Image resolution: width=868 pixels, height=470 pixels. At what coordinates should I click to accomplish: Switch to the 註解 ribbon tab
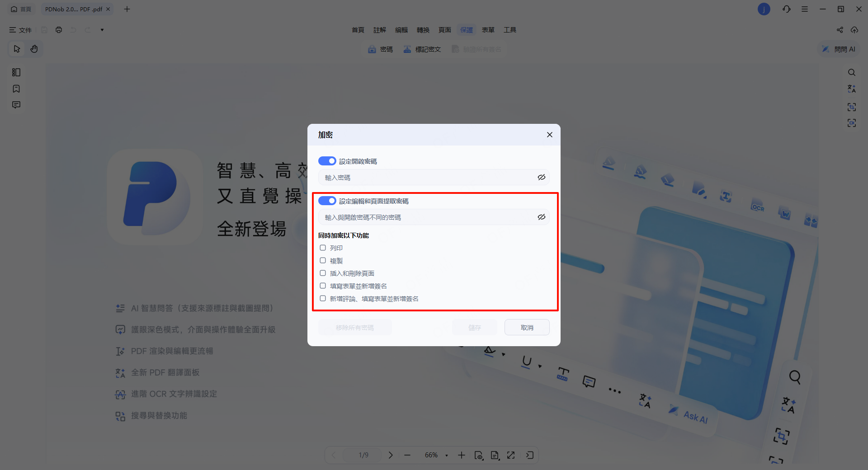point(380,30)
